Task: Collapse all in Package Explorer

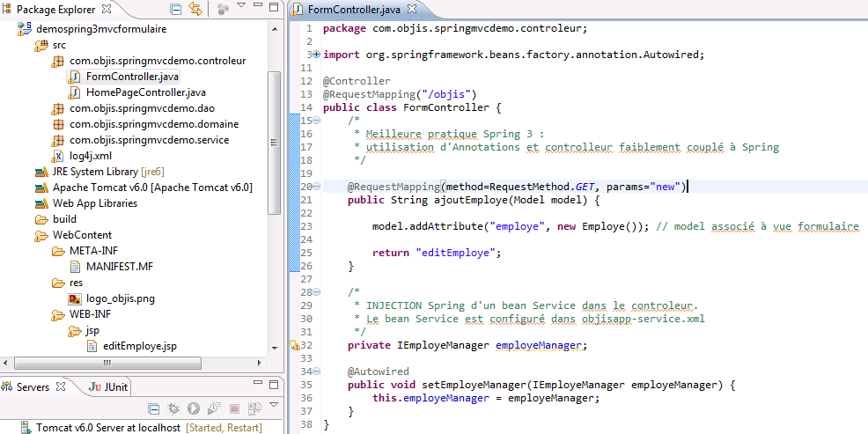Action: 175,9
